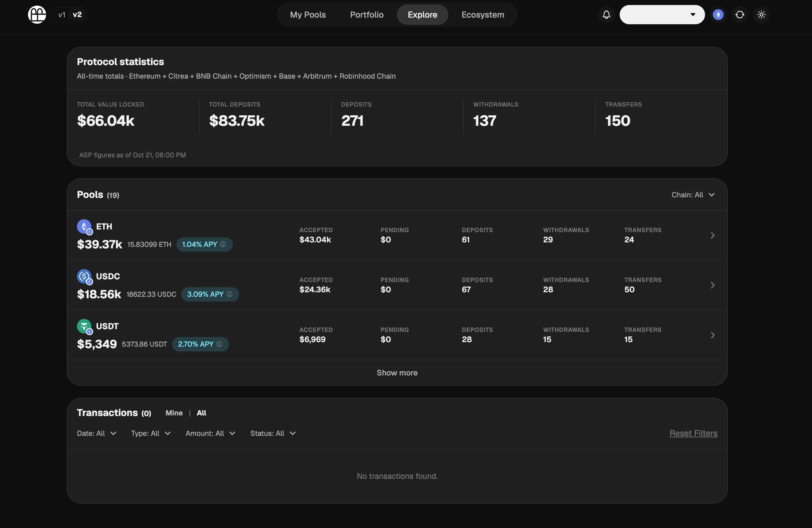This screenshot has width=812, height=528.
Task: Open the notifications bell
Action: (x=606, y=15)
